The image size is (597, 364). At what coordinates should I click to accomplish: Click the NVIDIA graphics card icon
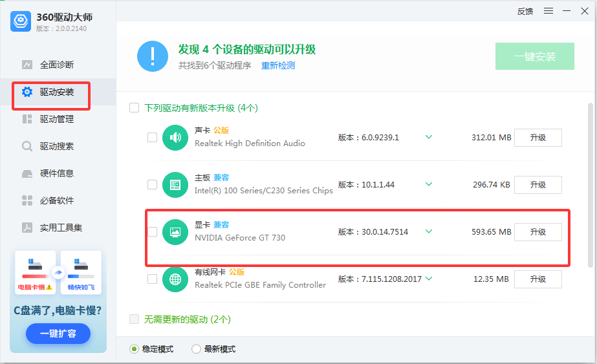[x=175, y=232]
